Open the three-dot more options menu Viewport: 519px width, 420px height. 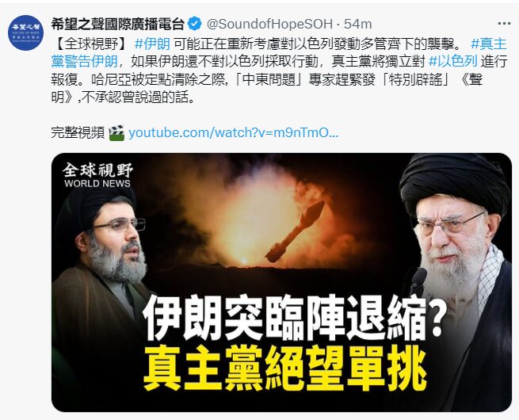point(504,24)
